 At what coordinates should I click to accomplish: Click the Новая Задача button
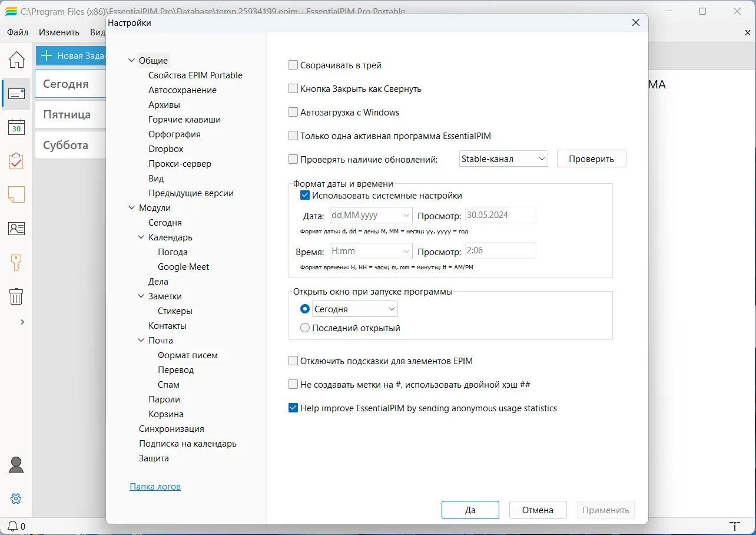[71, 56]
